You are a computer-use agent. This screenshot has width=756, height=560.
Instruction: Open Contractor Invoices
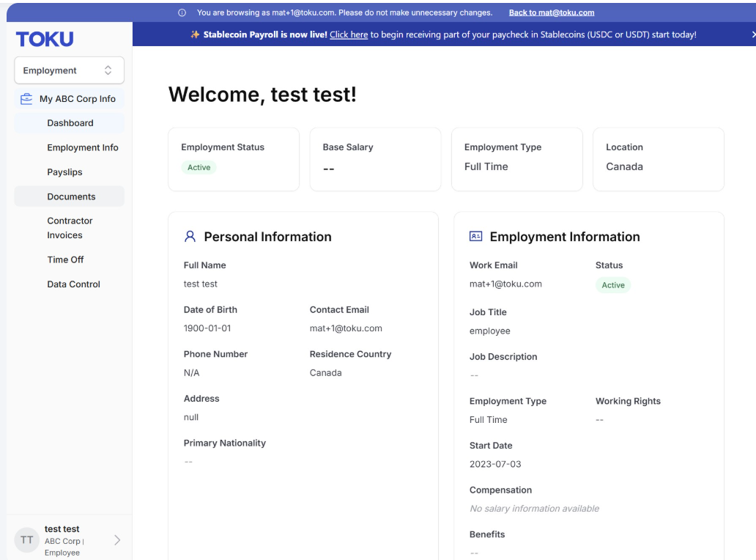(x=70, y=228)
